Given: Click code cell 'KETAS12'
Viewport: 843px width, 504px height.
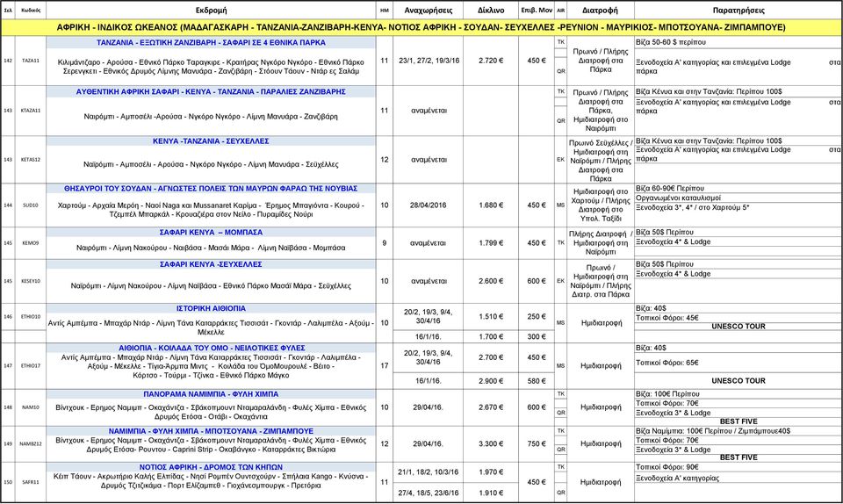Looking at the screenshot, I should click(31, 160).
